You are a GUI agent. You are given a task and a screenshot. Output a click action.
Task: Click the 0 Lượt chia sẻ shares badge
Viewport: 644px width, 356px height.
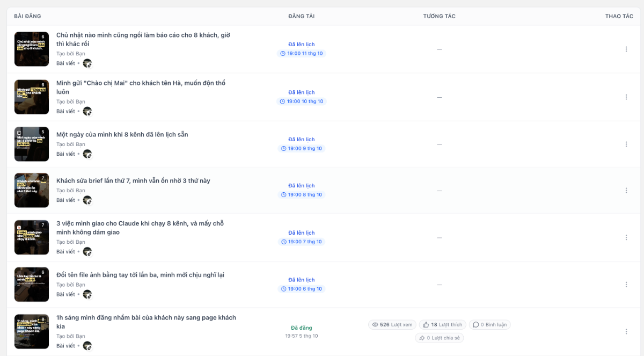440,338
